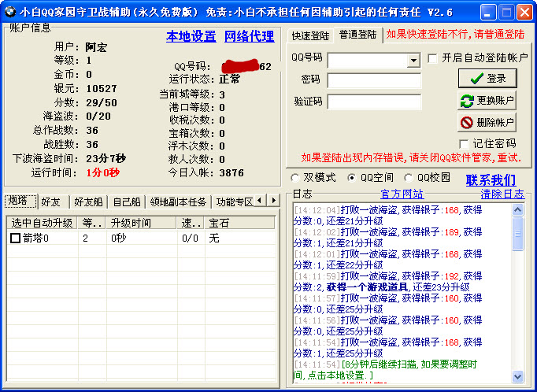Focus the 密码 input field
Screen dimensions: 537x392
[x=374, y=81]
